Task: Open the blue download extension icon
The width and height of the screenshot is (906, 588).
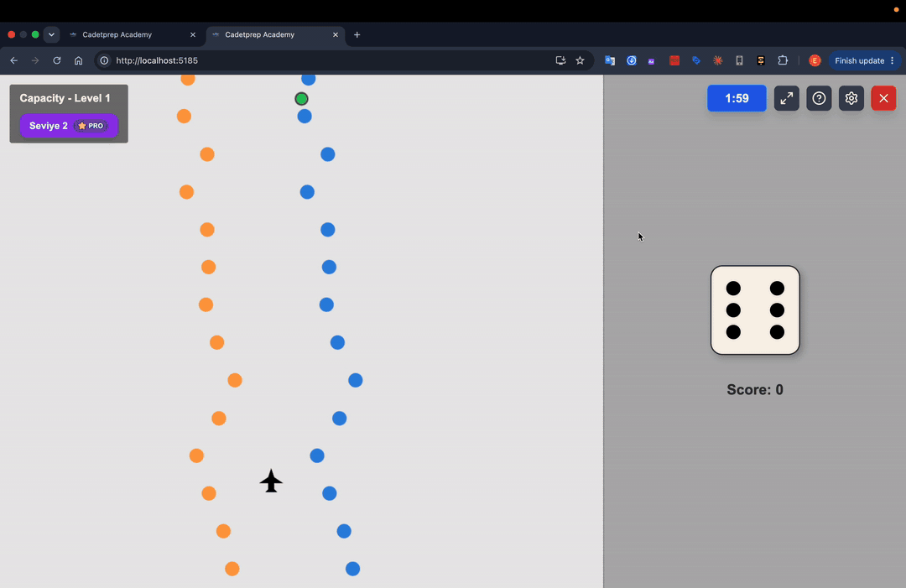Action: coord(632,60)
